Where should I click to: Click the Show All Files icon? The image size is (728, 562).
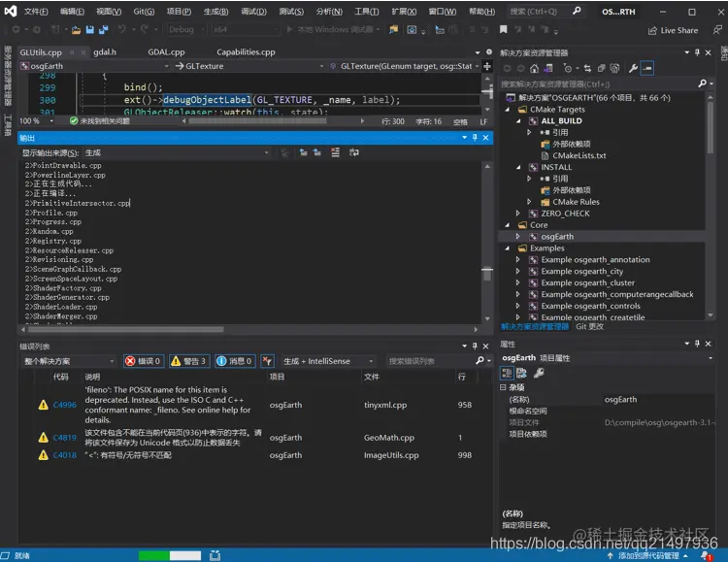pos(614,68)
